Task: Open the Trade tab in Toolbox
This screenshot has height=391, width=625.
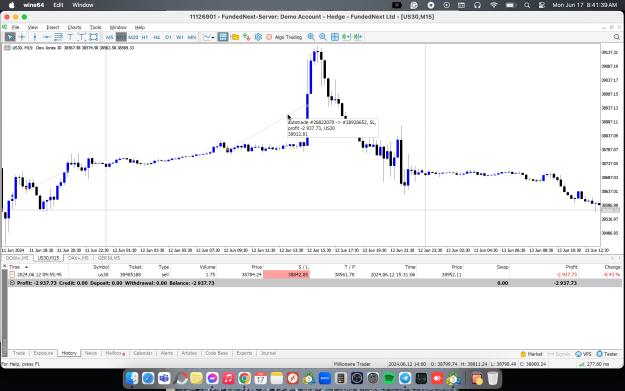Action: coord(19,354)
